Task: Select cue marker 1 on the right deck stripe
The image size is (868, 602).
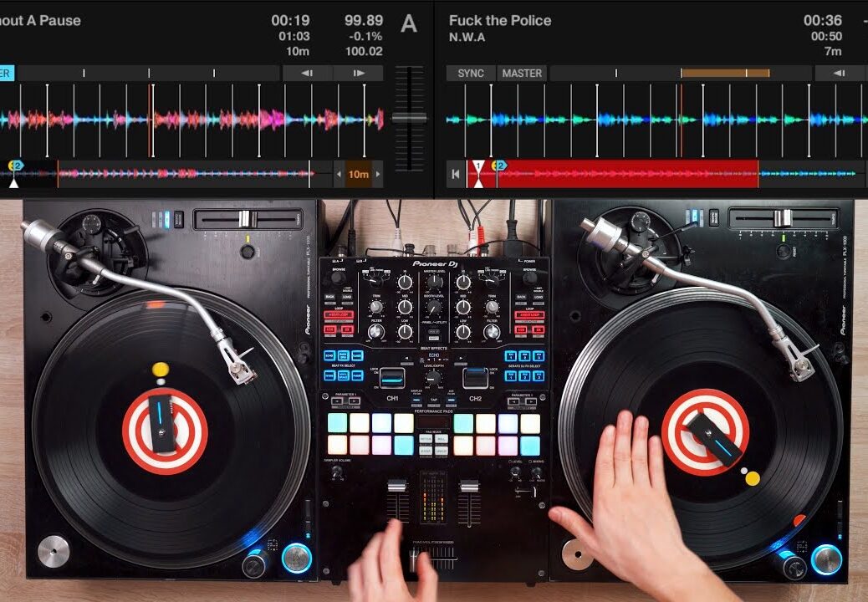Action: coord(478,166)
